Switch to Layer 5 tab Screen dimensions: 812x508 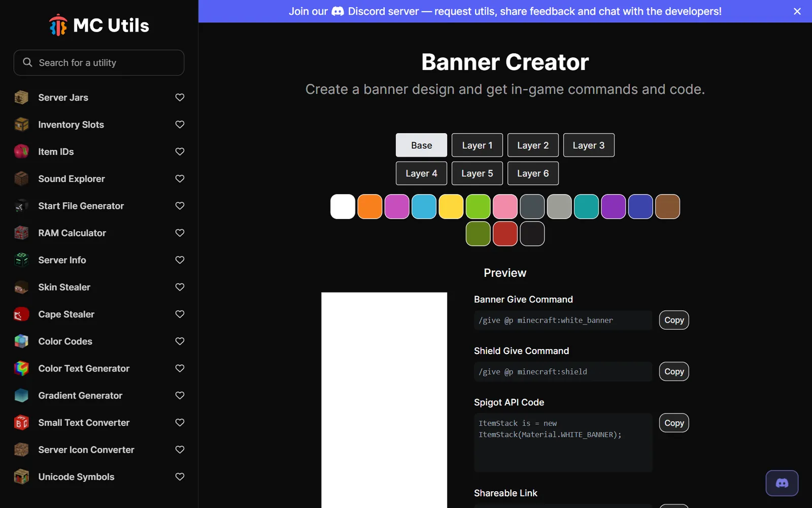click(x=477, y=173)
